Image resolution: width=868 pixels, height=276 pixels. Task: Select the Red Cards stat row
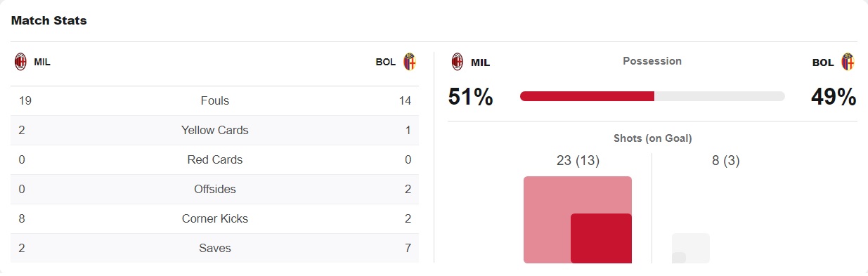[214, 159]
